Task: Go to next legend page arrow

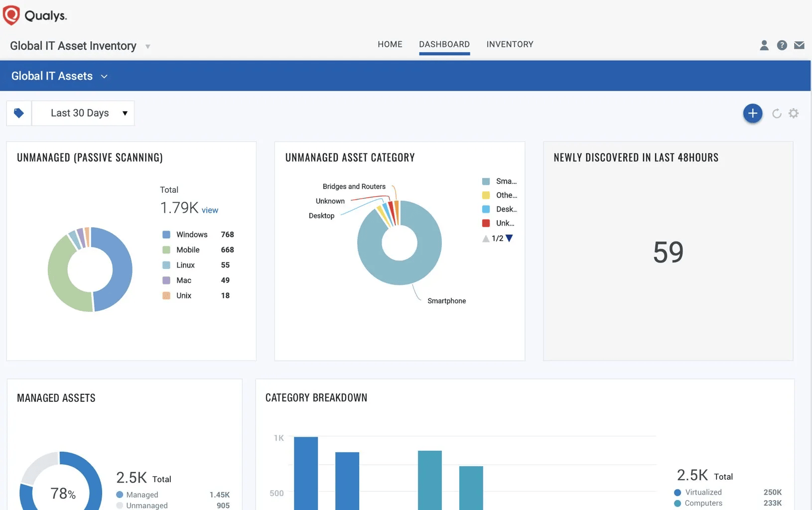Action: point(509,239)
